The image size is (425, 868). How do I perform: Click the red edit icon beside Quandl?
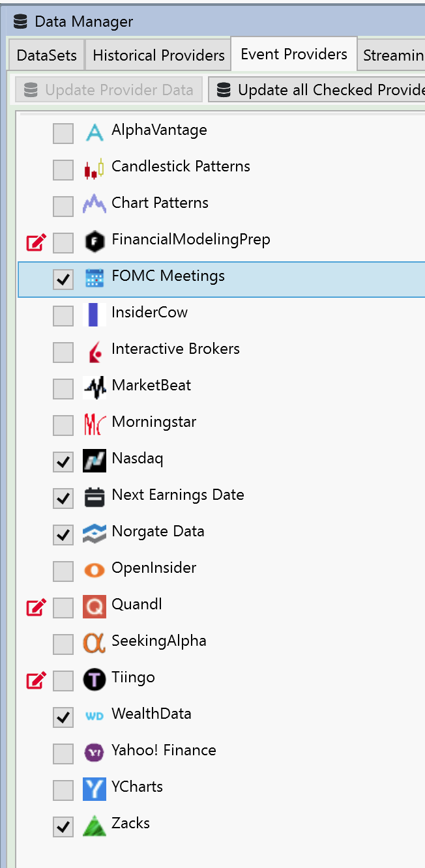pyautogui.click(x=36, y=608)
